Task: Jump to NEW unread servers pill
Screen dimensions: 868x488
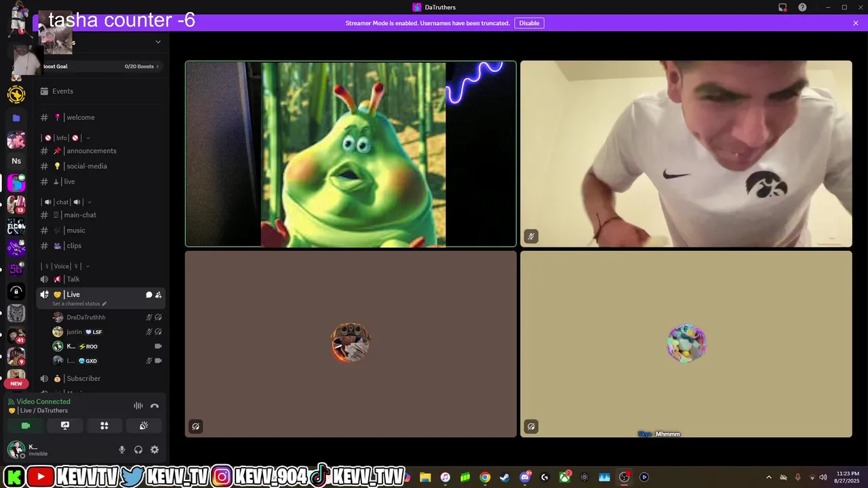Action: click(x=16, y=384)
